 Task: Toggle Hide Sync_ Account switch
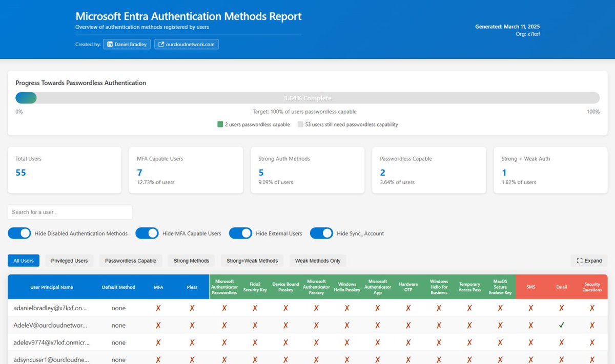[x=321, y=233]
